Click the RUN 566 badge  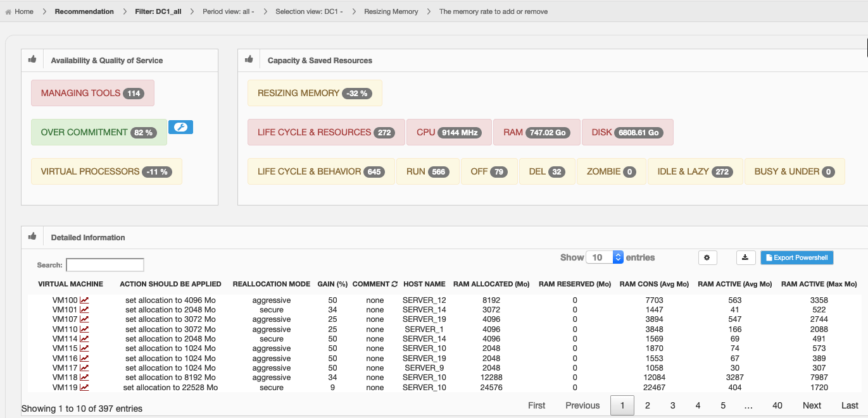pos(428,171)
